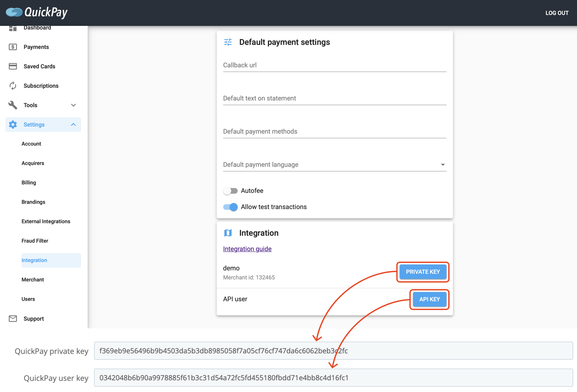The height and width of the screenshot is (392, 577).
Task: Click the Default text on statement field
Action: (335, 98)
